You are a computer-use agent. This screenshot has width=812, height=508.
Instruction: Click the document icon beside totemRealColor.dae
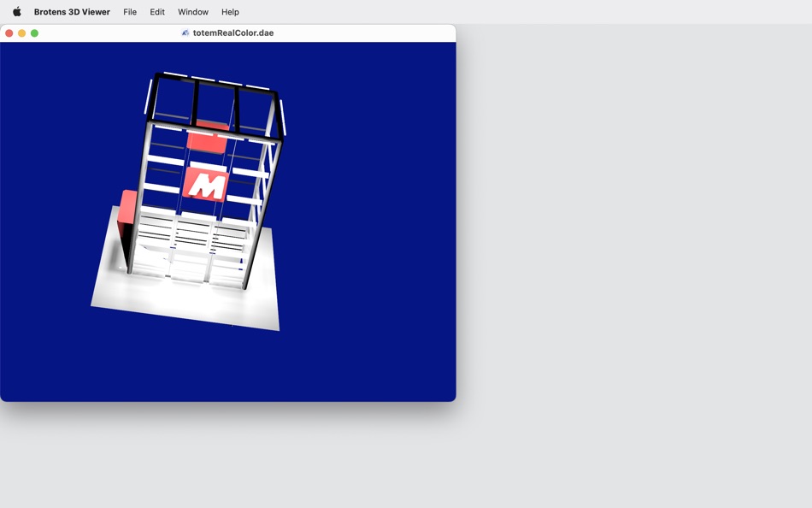tap(185, 32)
